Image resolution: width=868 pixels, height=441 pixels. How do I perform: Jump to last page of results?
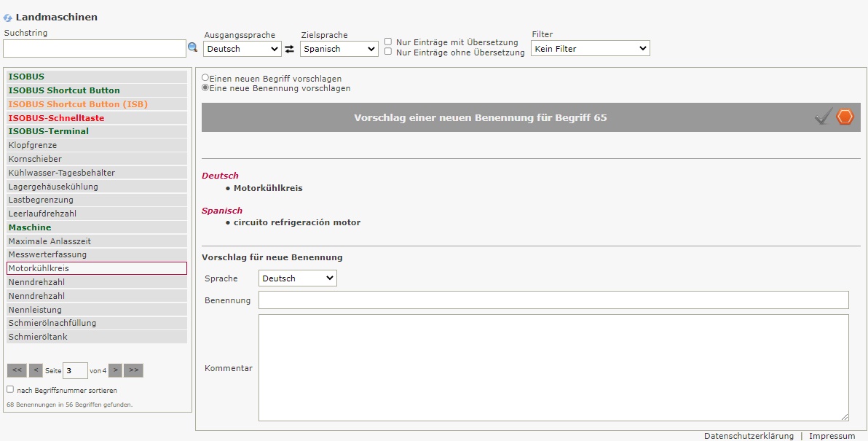[x=133, y=370]
